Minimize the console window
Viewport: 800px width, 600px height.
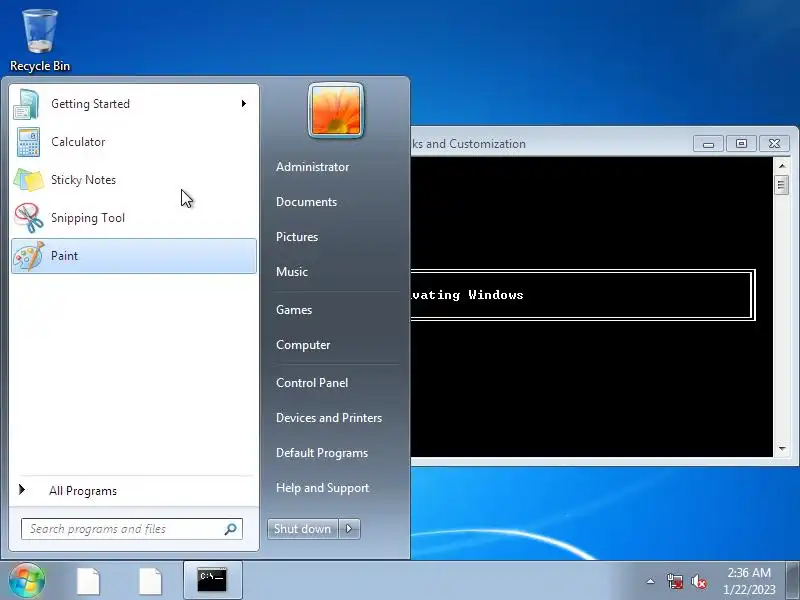[x=708, y=144]
